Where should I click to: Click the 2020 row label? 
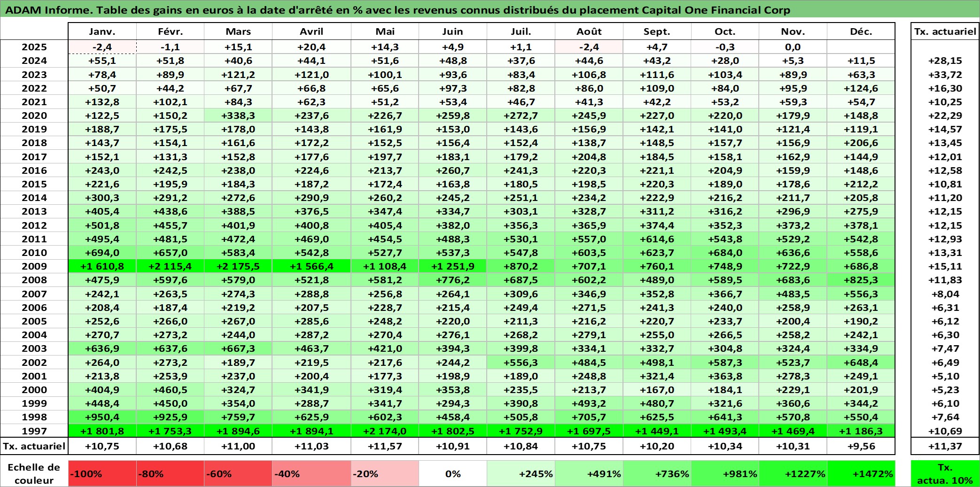34,116
